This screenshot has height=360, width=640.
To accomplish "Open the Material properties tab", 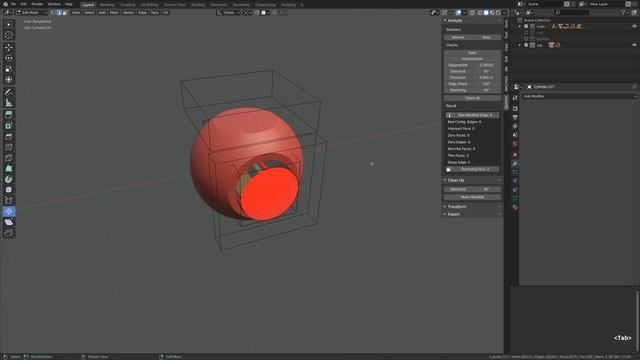I will coord(515,207).
